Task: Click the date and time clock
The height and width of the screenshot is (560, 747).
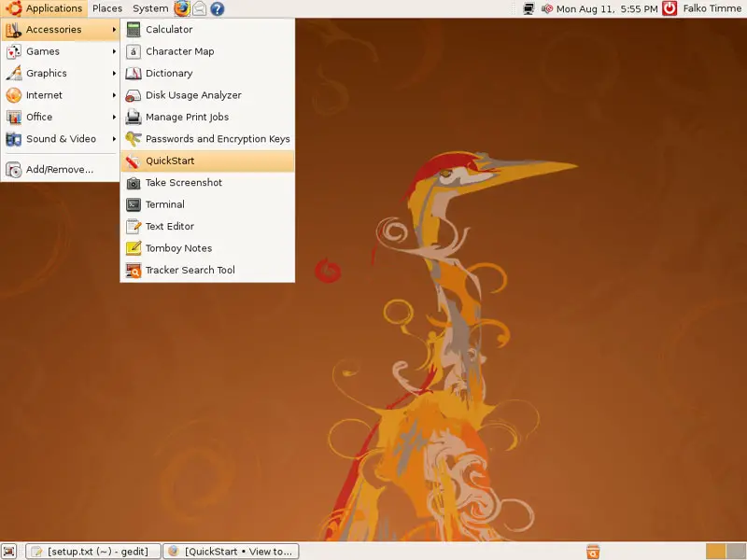Action: click(607, 8)
